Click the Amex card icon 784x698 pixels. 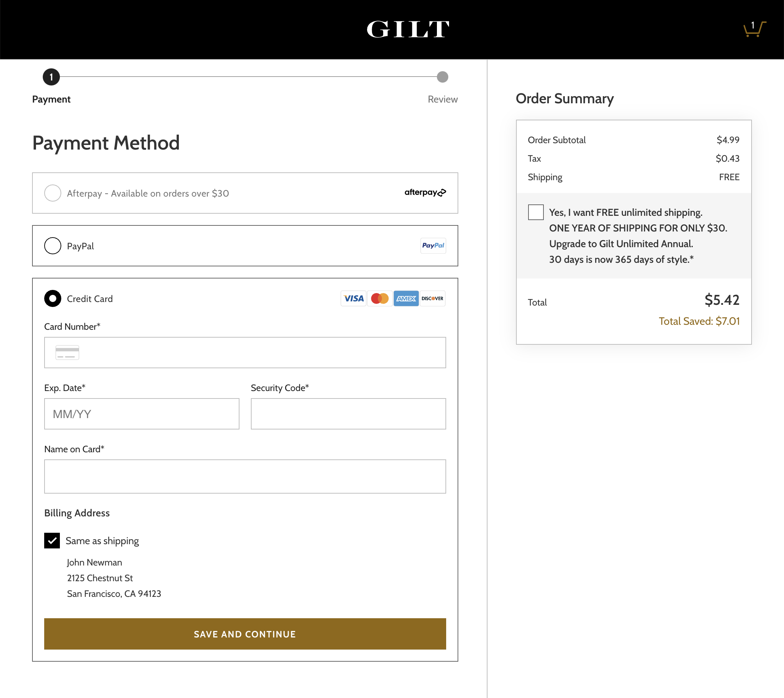click(406, 298)
